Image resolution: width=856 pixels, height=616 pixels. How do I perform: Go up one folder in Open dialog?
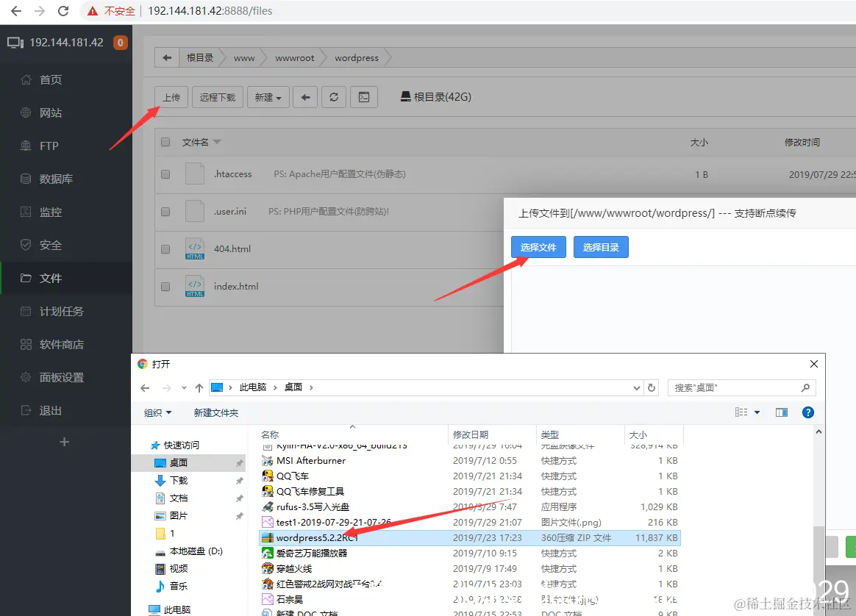coord(199,388)
